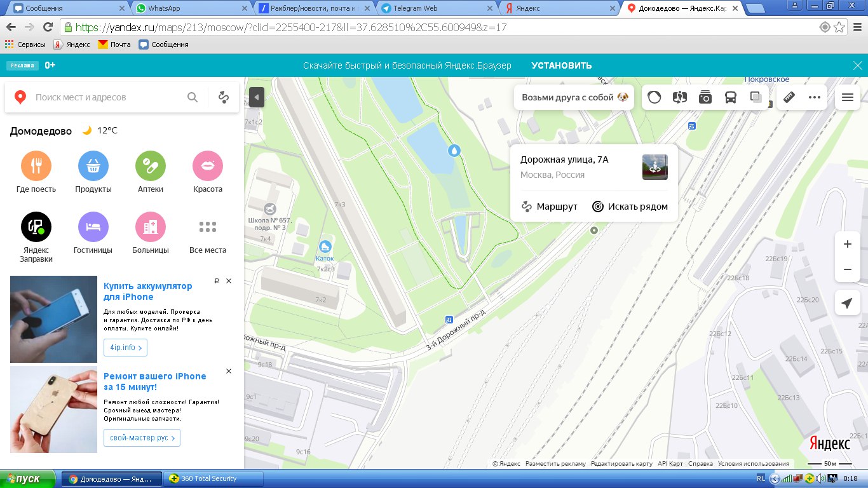Click the browser reload button
The height and width of the screenshot is (488, 868).
pyautogui.click(x=48, y=27)
